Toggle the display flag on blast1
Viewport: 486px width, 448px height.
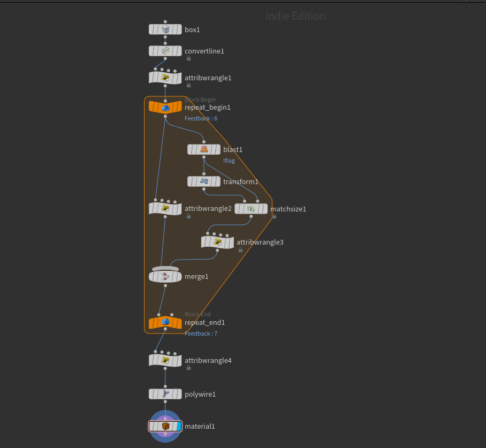(218, 149)
